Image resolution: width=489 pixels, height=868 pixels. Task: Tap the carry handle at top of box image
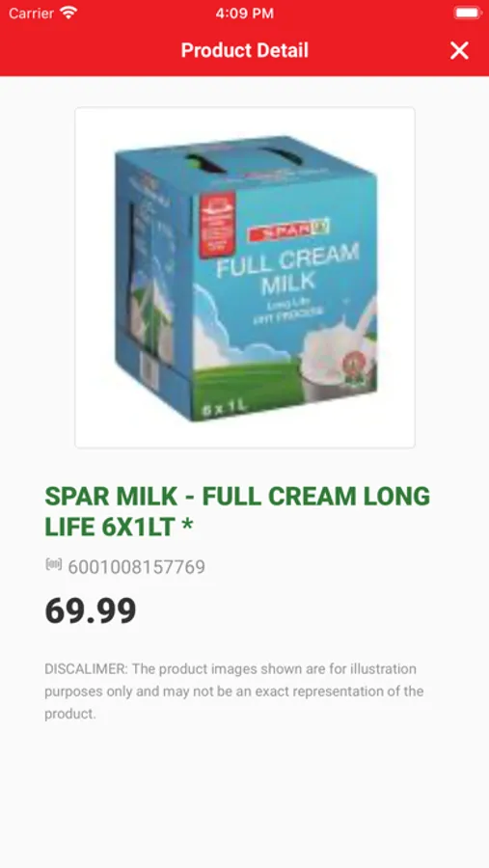point(244,158)
